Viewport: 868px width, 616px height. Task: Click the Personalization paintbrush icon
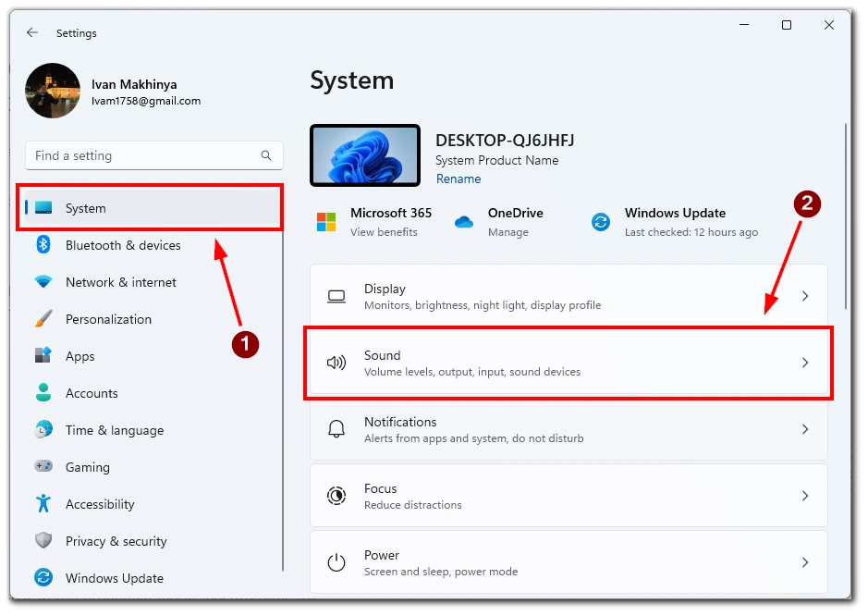pos(43,318)
